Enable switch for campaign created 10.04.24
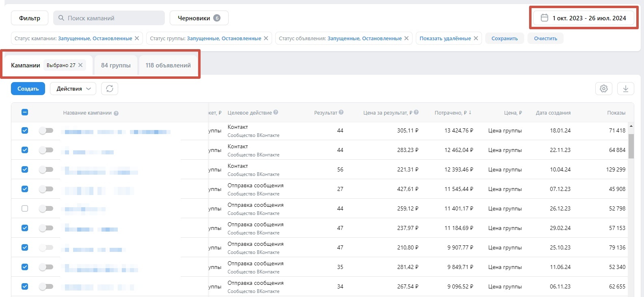The width and height of the screenshot is (644, 297). [46, 169]
